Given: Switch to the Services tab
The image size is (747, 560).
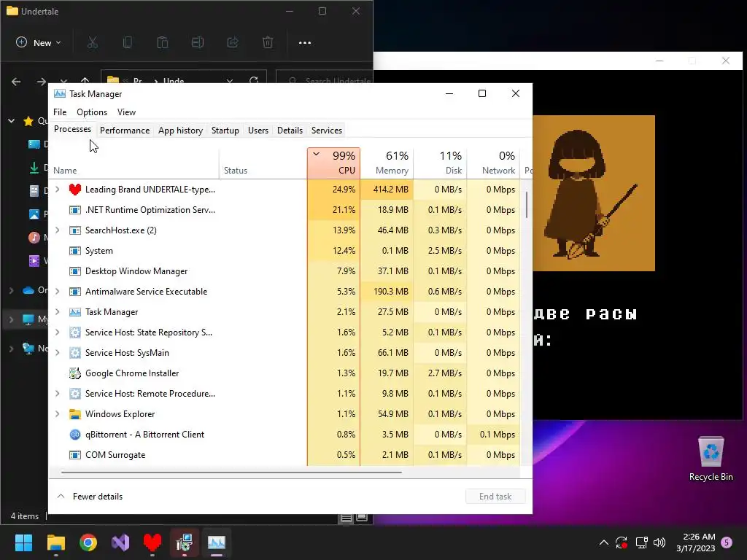Looking at the screenshot, I should pyautogui.click(x=327, y=131).
